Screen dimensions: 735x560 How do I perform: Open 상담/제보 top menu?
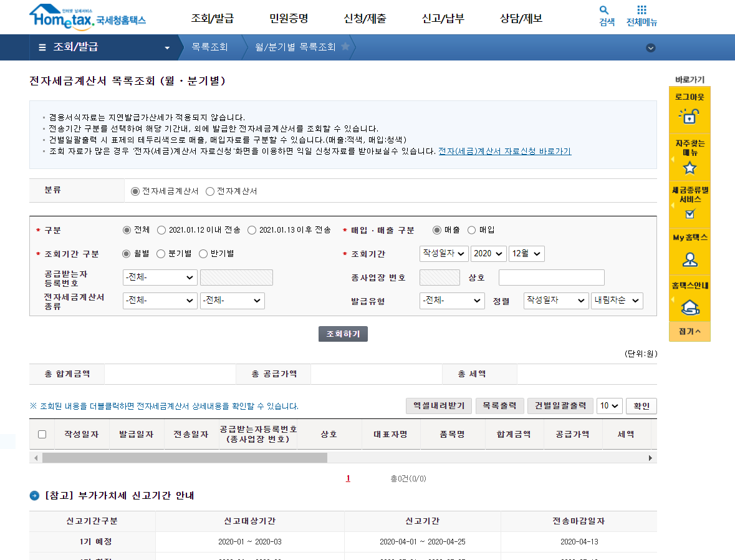point(521,18)
